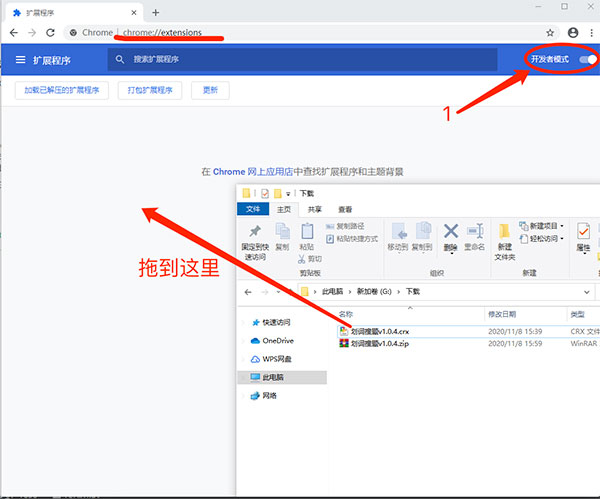Click the Update (更新) button
600x499 pixels.
(x=210, y=91)
